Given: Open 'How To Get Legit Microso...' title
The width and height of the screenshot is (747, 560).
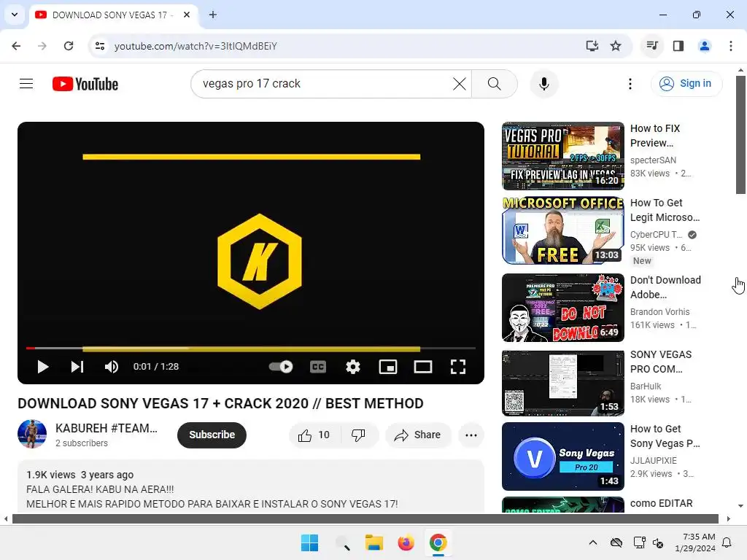Looking at the screenshot, I should pyautogui.click(x=665, y=210).
